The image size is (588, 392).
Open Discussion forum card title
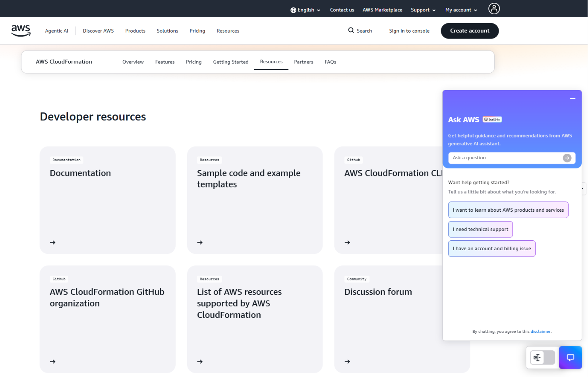click(x=378, y=292)
